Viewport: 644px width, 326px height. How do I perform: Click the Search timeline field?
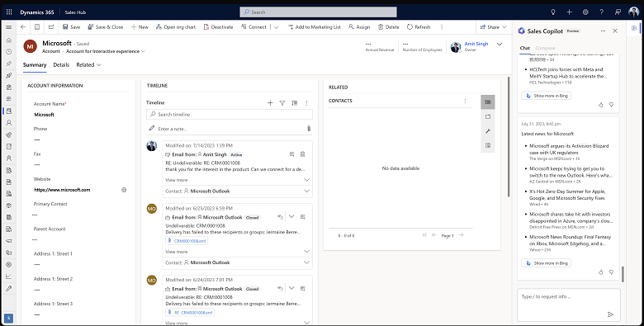click(230, 114)
